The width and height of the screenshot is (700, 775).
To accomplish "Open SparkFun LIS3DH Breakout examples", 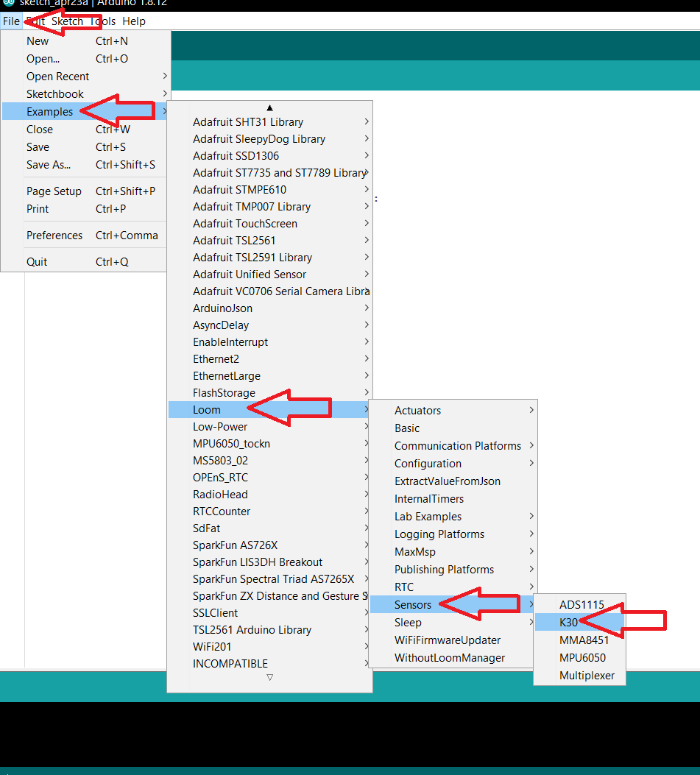I will (269, 562).
